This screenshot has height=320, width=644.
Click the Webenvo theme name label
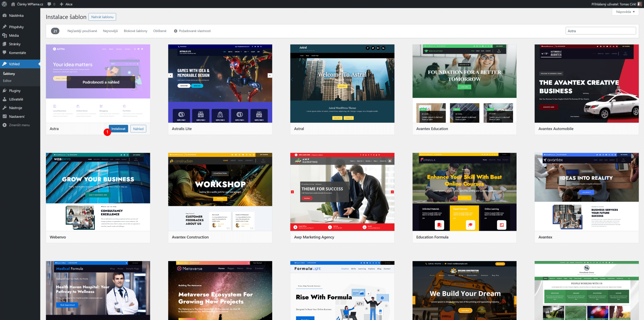(x=58, y=237)
